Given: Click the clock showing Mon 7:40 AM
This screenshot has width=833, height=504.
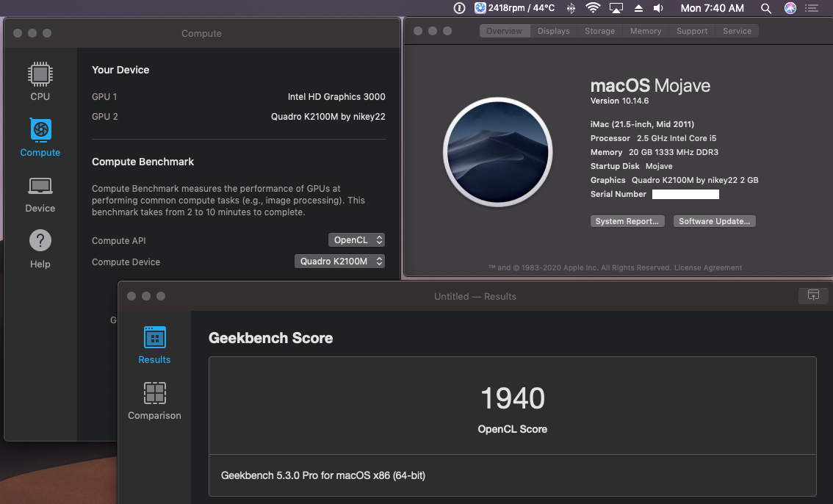Looking at the screenshot, I should [712, 8].
